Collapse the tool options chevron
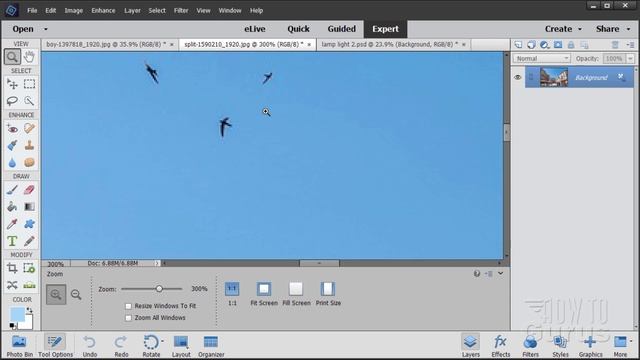 point(501,273)
